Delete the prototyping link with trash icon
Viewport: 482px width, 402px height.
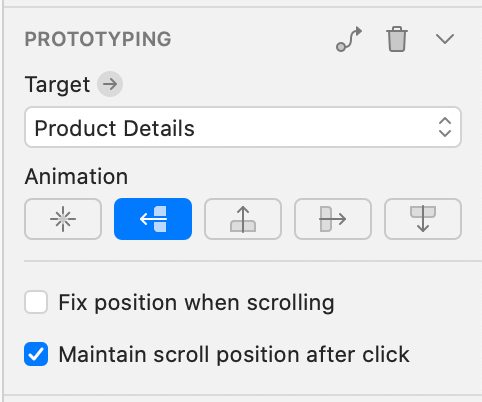(397, 39)
